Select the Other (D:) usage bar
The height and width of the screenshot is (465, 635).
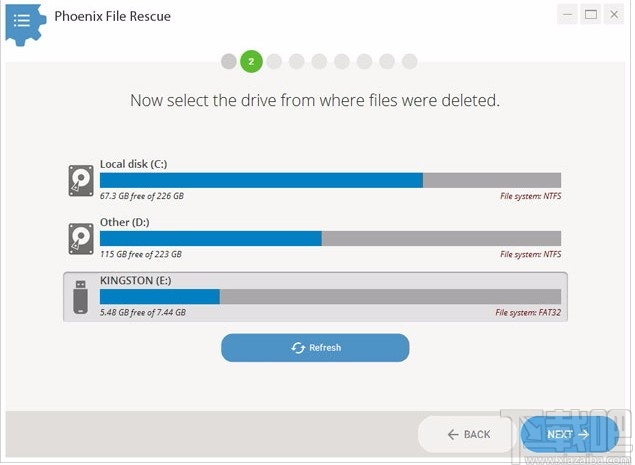[330, 238]
